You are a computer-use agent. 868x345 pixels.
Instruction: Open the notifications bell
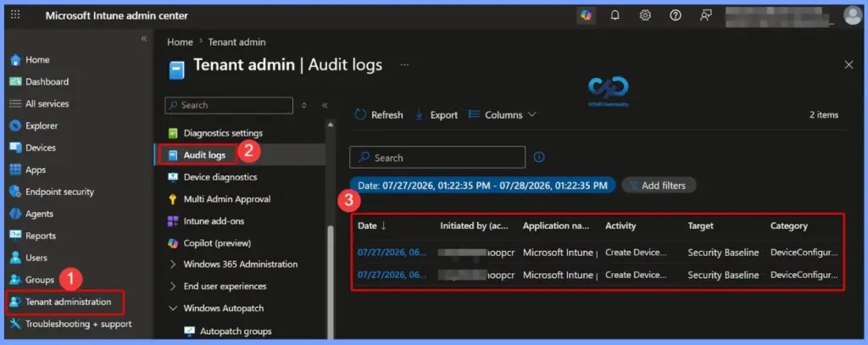tap(615, 15)
